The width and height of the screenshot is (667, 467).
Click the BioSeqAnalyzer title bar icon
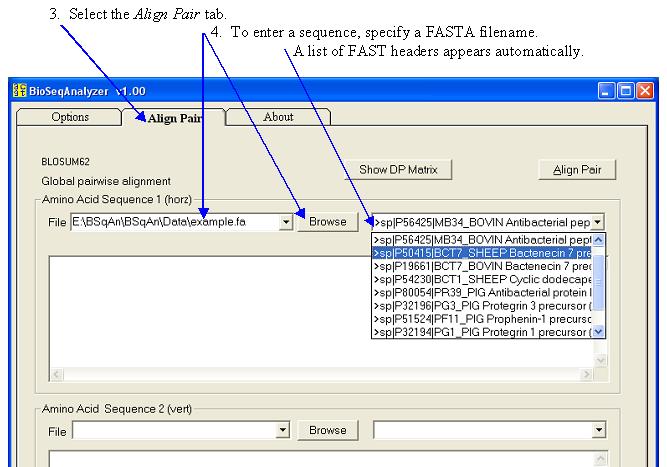(x=20, y=91)
